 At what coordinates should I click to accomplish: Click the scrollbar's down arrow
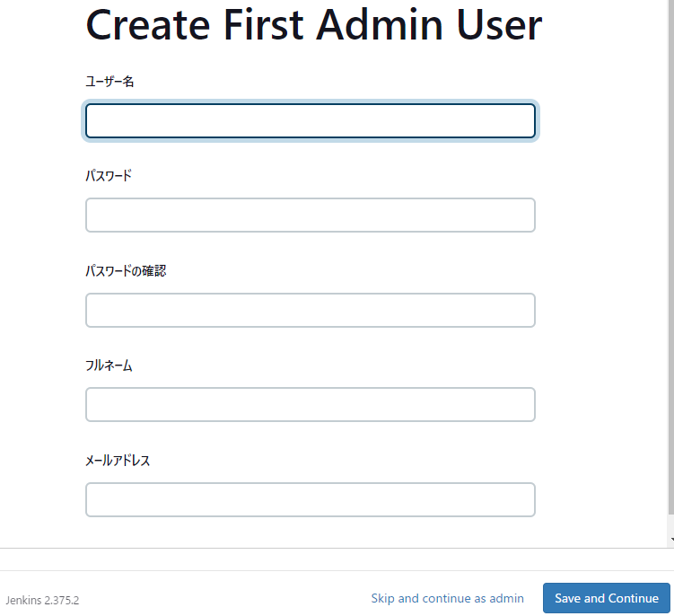[x=671, y=539]
